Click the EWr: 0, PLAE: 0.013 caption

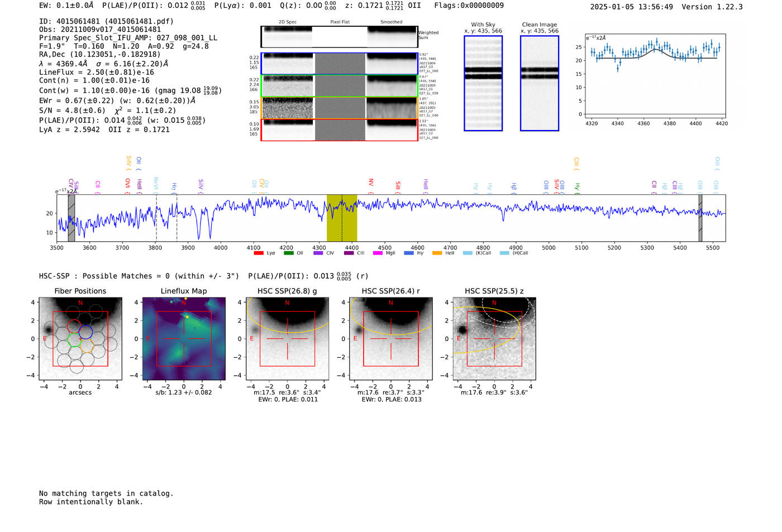[x=391, y=399]
